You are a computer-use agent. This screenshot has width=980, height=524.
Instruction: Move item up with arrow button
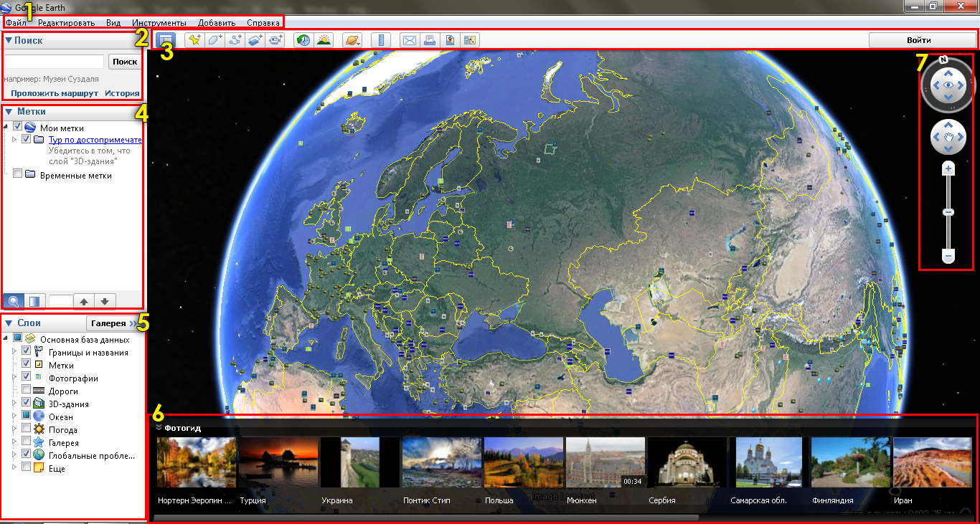coord(83,301)
